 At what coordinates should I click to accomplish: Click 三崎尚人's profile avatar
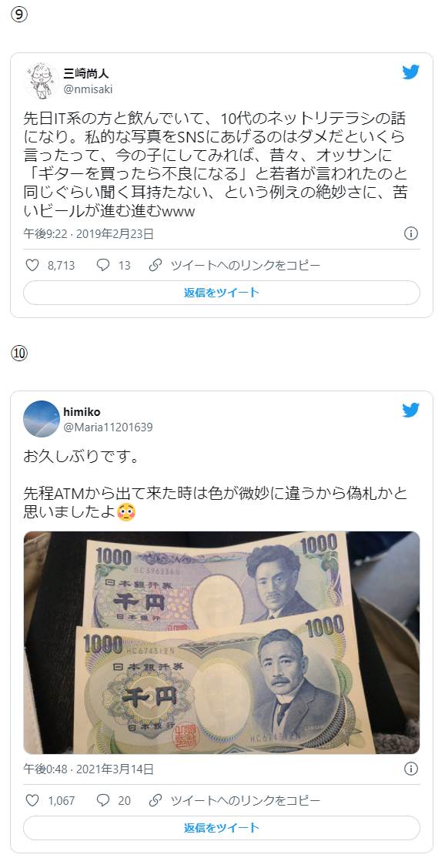click(41, 80)
